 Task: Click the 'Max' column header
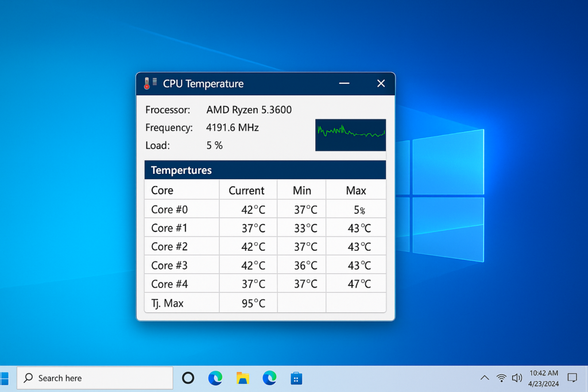pos(356,191)
